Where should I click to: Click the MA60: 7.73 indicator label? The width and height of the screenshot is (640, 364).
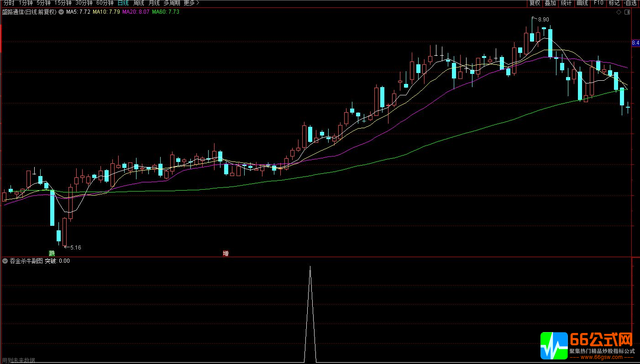pyautogui.click(x=166, y=12)
